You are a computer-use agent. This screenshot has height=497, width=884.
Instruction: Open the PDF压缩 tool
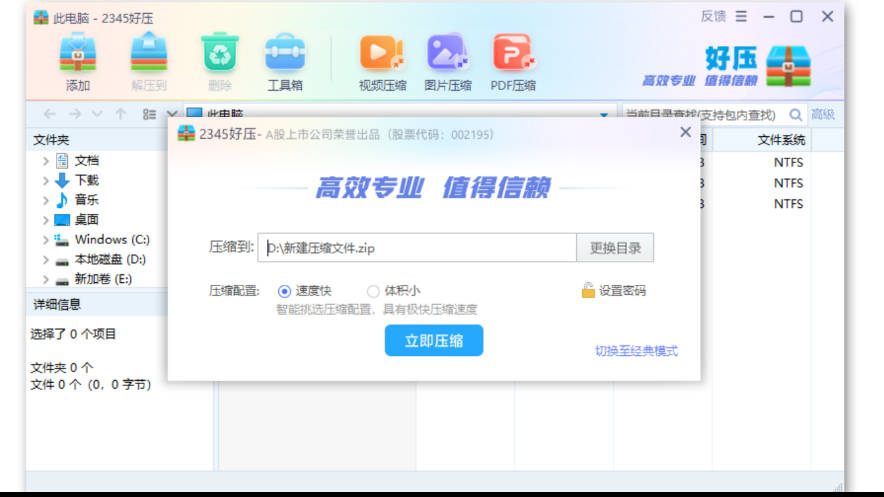tap(513, 53)
